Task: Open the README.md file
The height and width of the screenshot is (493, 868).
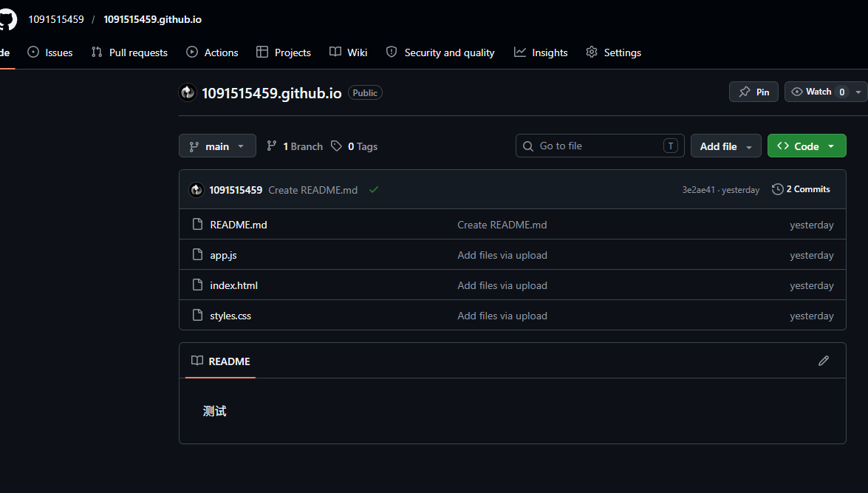Action: coord(239,225)
